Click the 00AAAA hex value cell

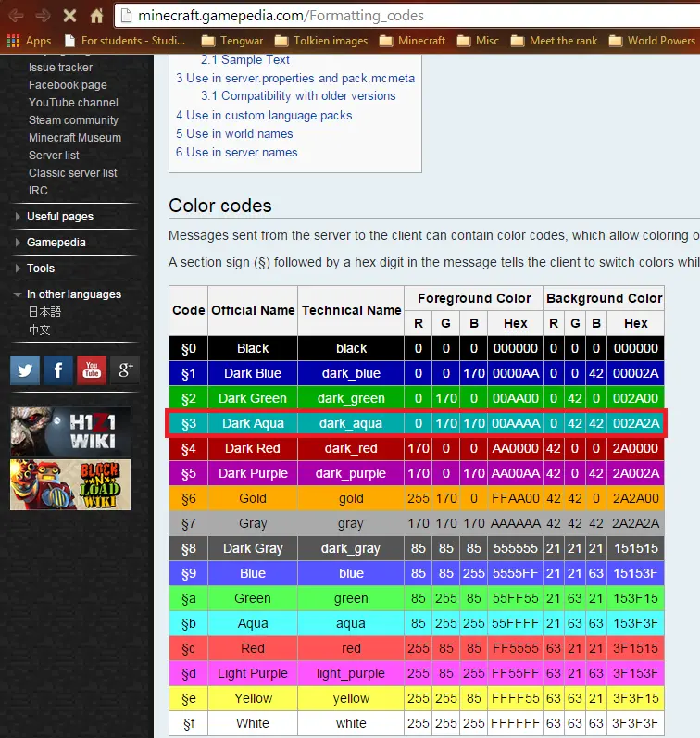(516, 423)
